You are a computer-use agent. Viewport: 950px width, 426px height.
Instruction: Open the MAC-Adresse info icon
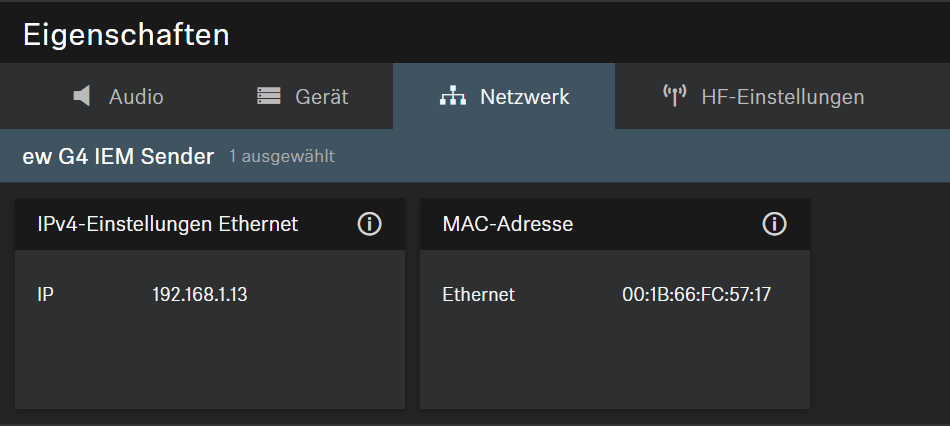click(x=774, y=224)
